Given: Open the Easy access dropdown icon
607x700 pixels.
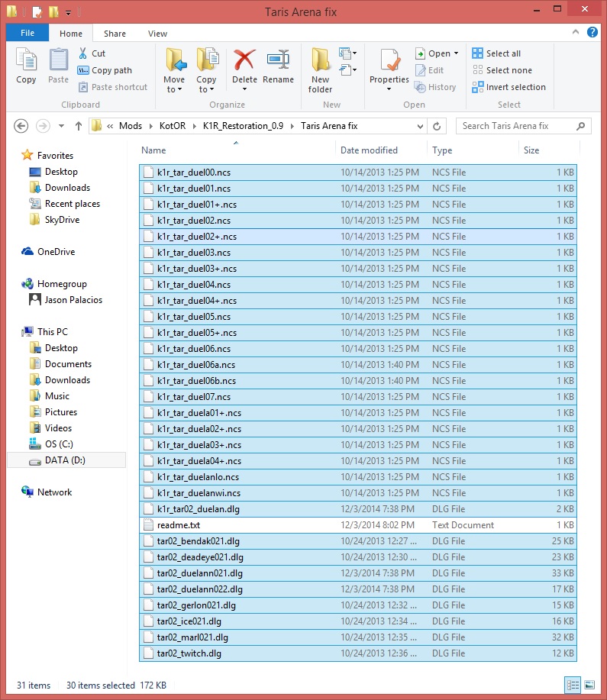Looking at the screenshot, I should point(347,70).
